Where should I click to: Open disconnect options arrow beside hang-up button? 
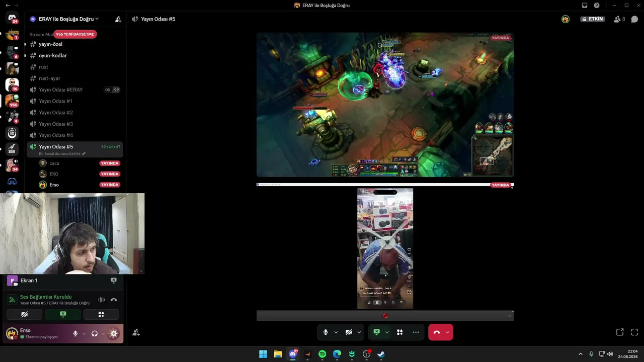pos(447,332)
